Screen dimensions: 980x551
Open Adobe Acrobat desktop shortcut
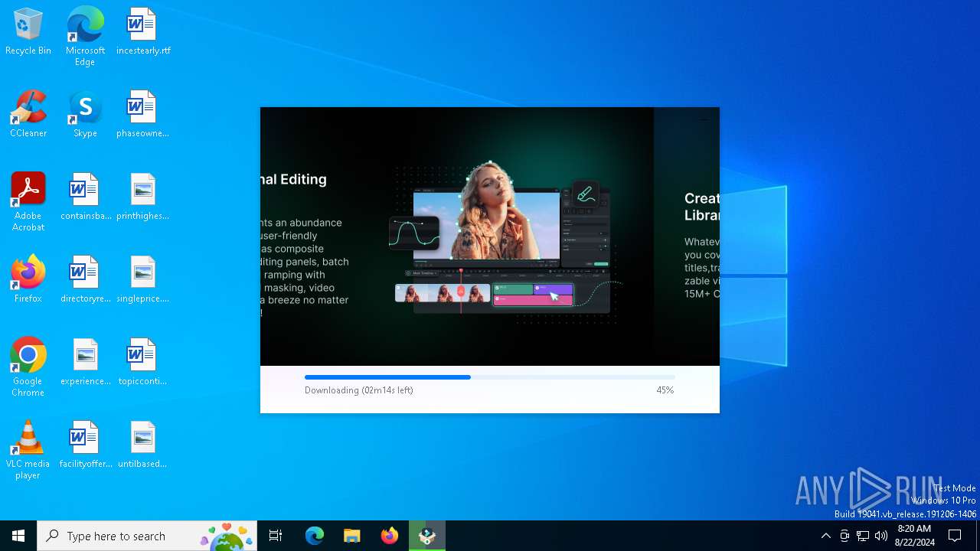(x=28, y=202)
